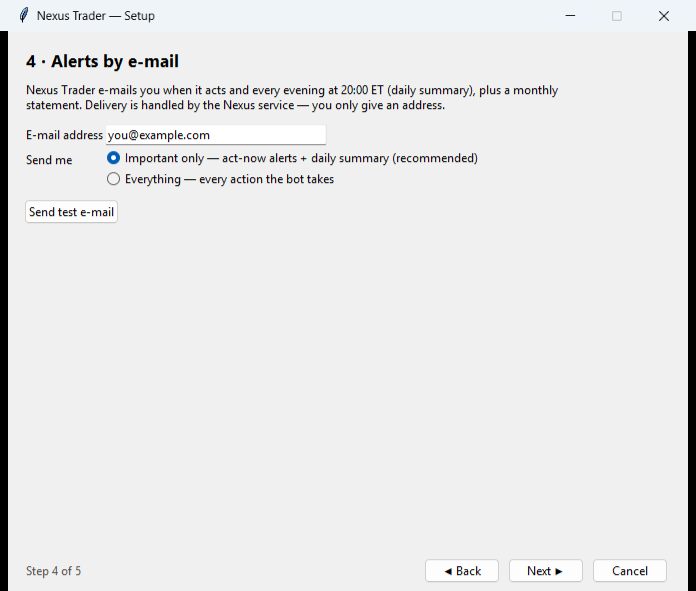Go back to the previous setup step
The width and height of the screenshot is (696, 591).
[x=462, y=571]
